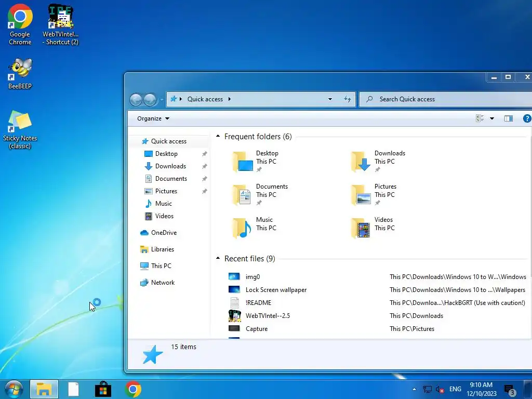Click the Explorer Back arrow button
The image size is (532, 399).
tap(136, 99)
